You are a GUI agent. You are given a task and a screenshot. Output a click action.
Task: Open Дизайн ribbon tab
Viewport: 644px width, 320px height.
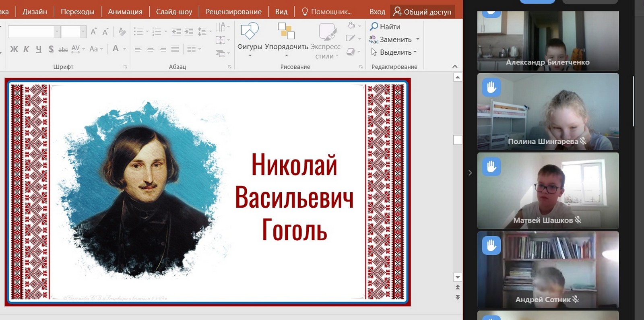coord(35,12)
